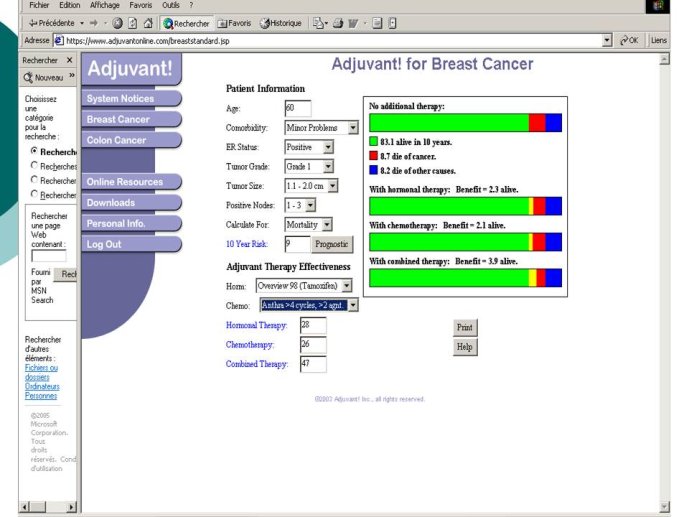Go to the home page icon
The image size is (689, 517).
coord(148,23)
